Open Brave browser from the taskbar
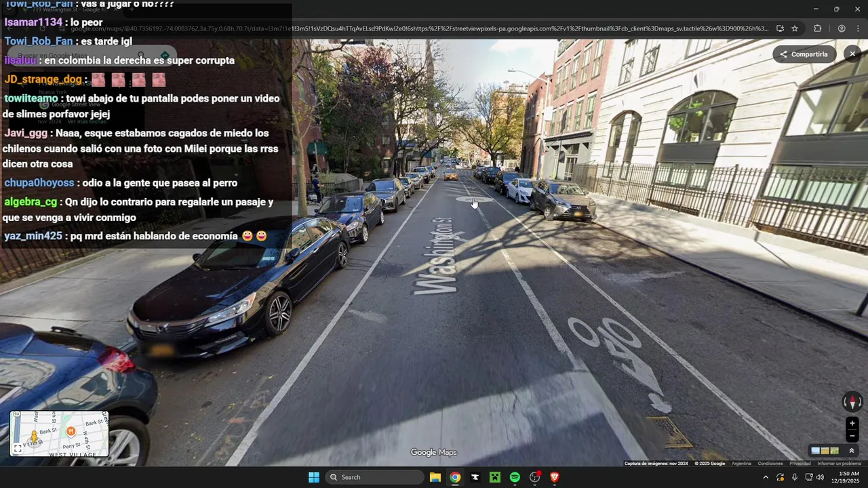Viewport: 868px width, 488px height. 555,477
